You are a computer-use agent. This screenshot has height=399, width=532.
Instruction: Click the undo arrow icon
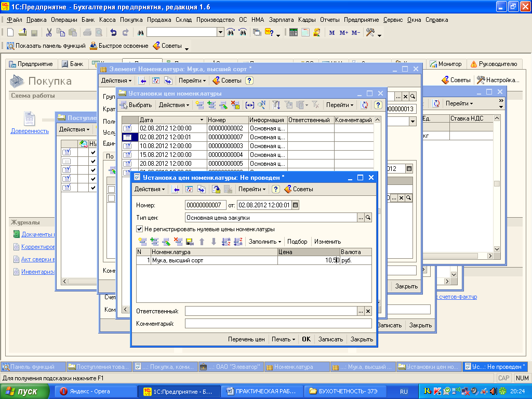click(113, 33)
